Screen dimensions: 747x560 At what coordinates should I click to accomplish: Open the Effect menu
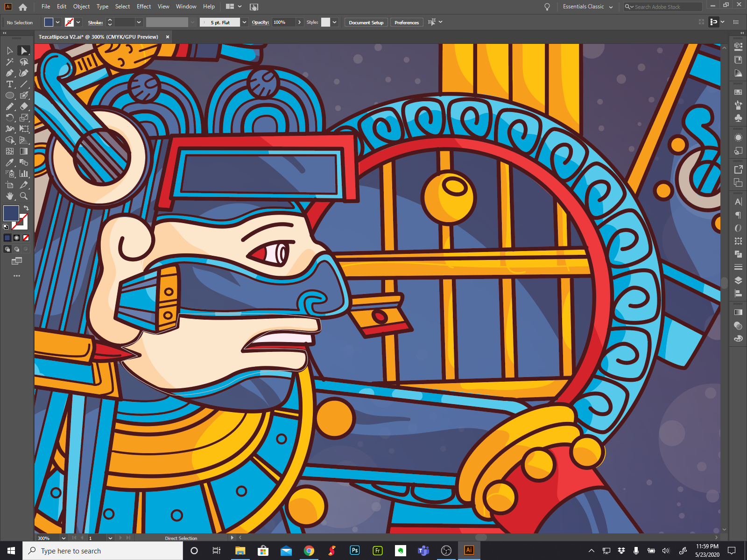point(144,7)
